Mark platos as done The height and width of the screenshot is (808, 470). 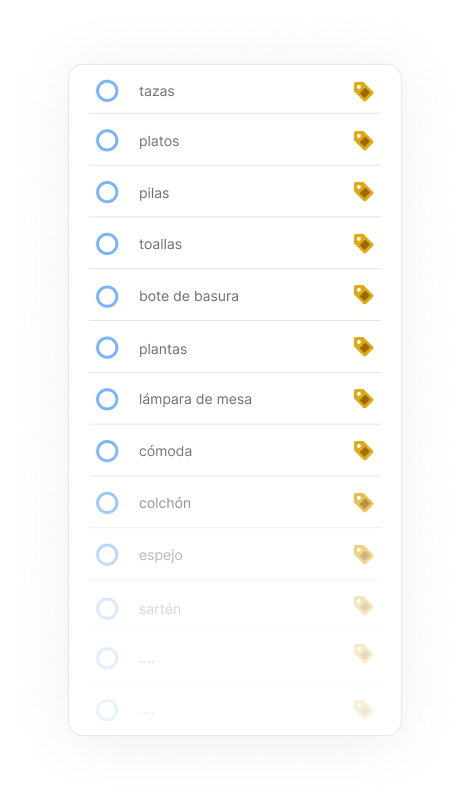click(107, 140)
